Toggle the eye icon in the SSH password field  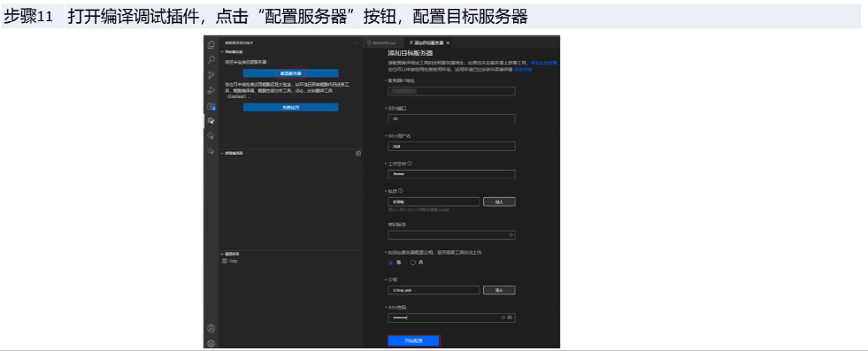pyautogui.click(x=503, y=317)
